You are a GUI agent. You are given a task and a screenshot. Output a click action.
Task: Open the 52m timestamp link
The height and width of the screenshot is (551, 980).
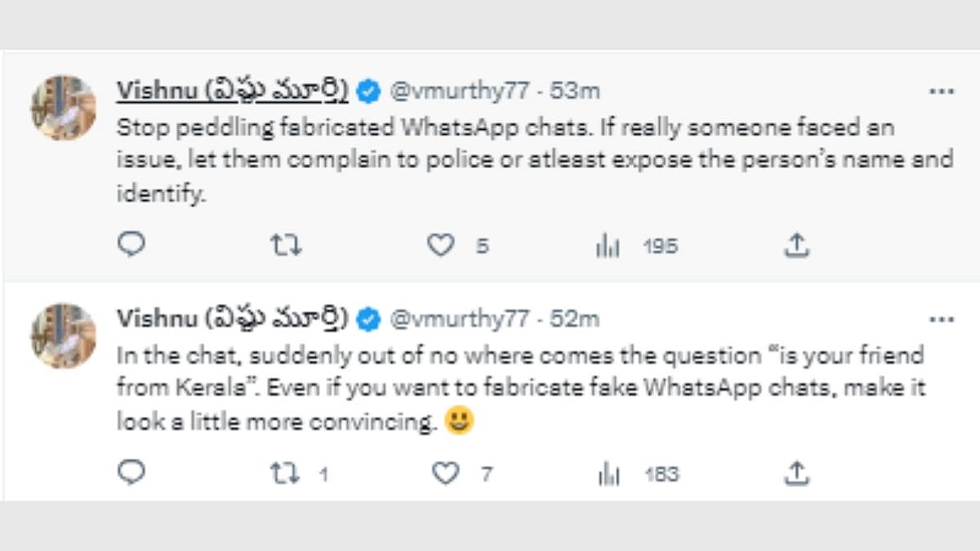[x=575, y=319]
